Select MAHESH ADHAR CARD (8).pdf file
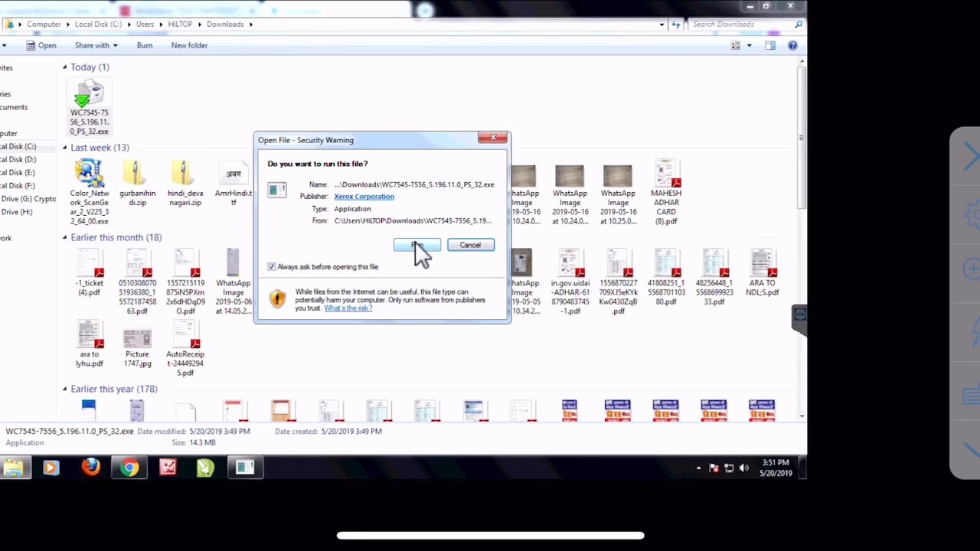 (x=665, y=191)
